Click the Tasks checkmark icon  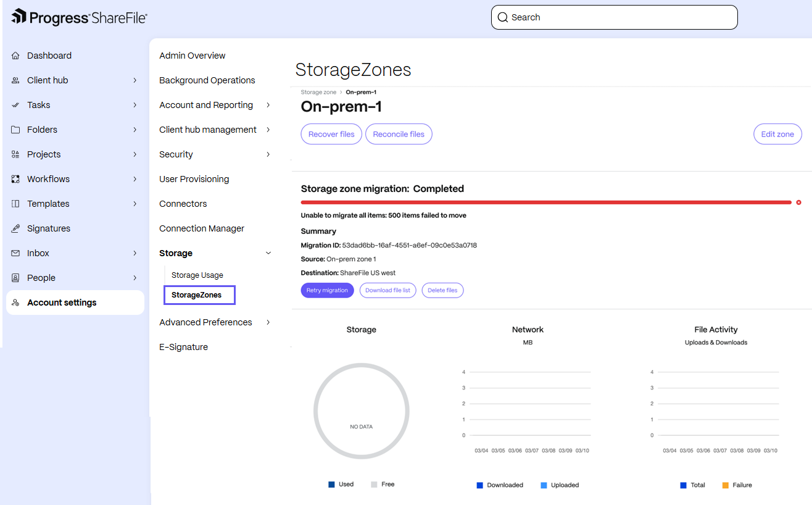(x=15, y=105)
